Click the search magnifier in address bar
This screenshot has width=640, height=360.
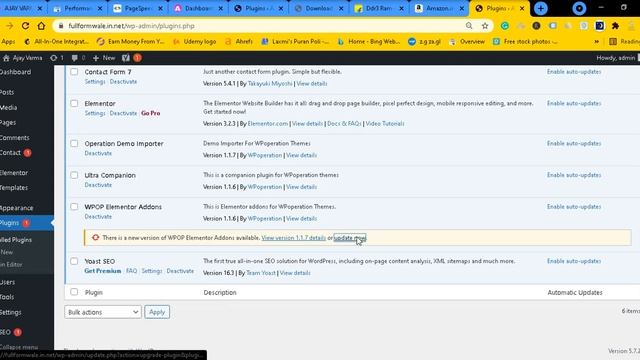(469, 26)
